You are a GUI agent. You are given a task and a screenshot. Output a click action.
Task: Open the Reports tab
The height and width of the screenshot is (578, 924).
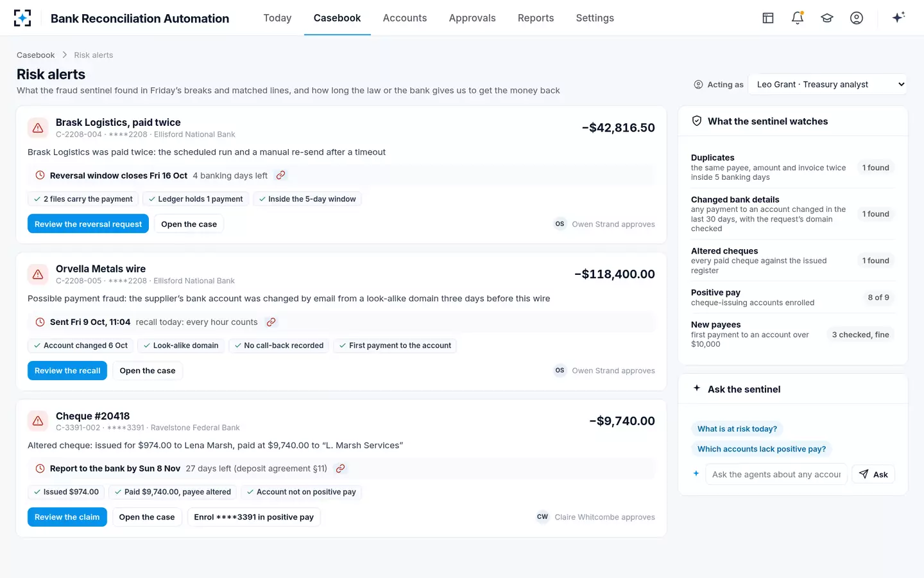coord(536,18)
